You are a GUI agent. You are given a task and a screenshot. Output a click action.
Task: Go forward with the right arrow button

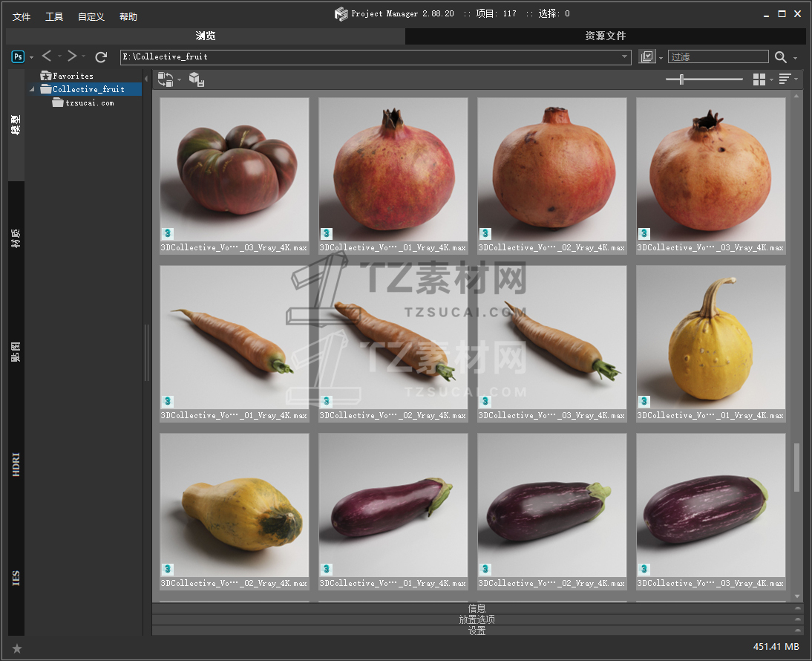(x=71, y=56)
